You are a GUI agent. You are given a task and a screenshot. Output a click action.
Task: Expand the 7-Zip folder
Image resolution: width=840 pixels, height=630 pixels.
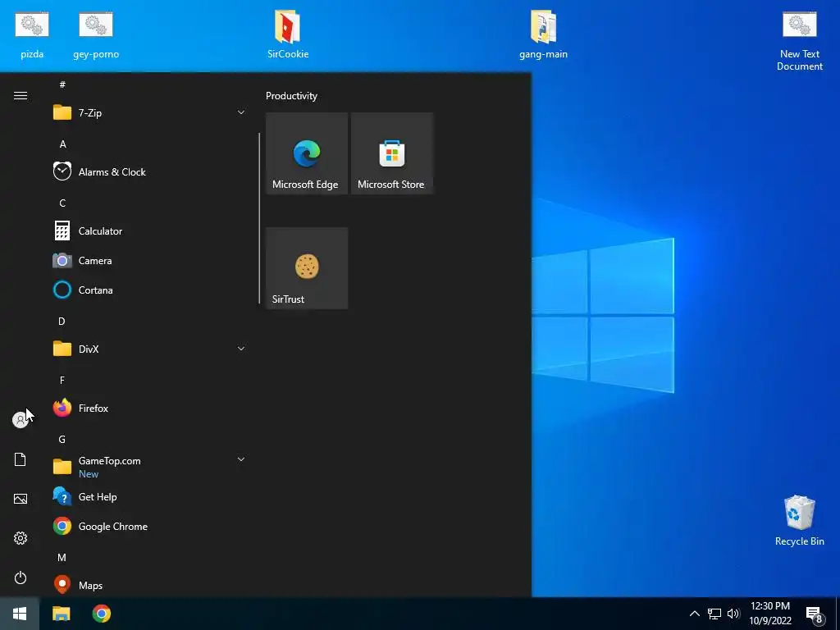coord(150,113)
